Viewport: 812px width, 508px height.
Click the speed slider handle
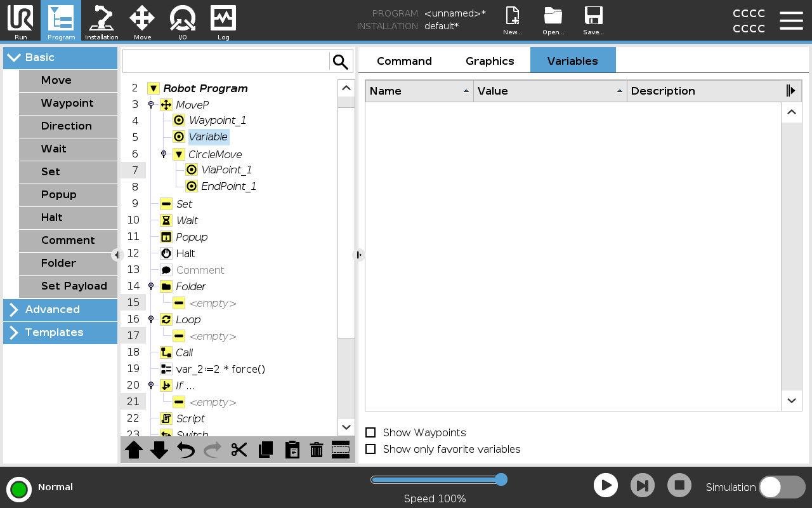click(501, 479)
